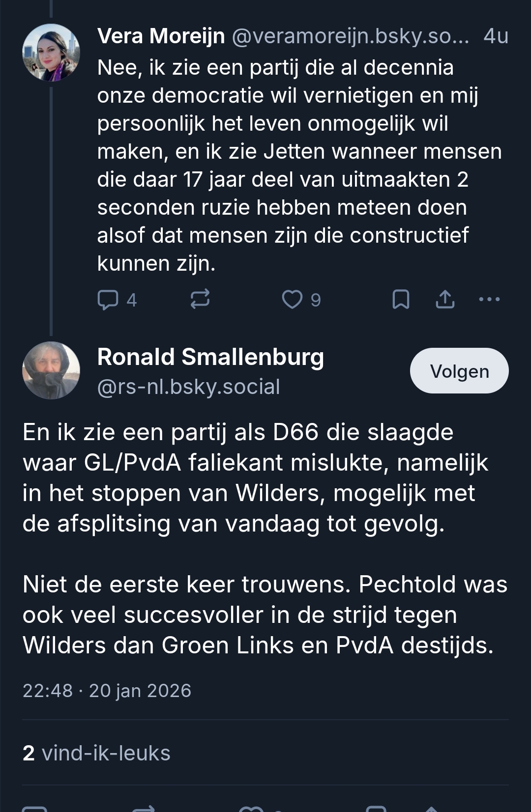Open three-dot more options on Vera's post

489,299
